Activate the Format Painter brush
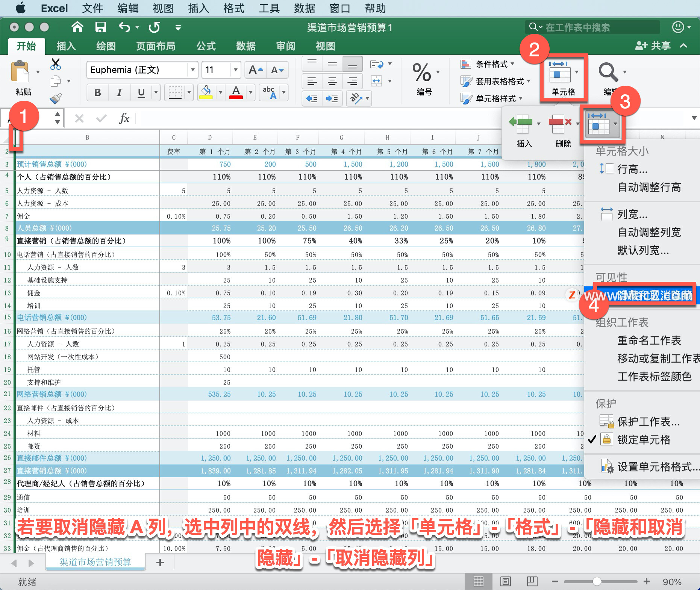The image size is (700, 590). pyautogui.click(x=56, y=98)
